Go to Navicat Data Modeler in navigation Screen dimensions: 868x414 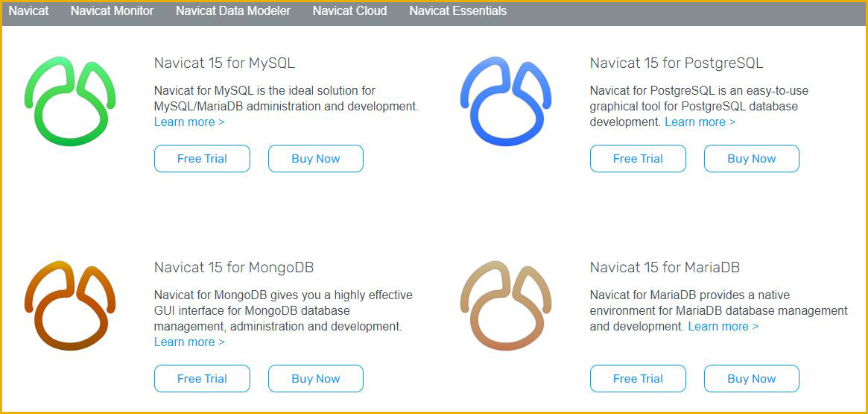233,11
